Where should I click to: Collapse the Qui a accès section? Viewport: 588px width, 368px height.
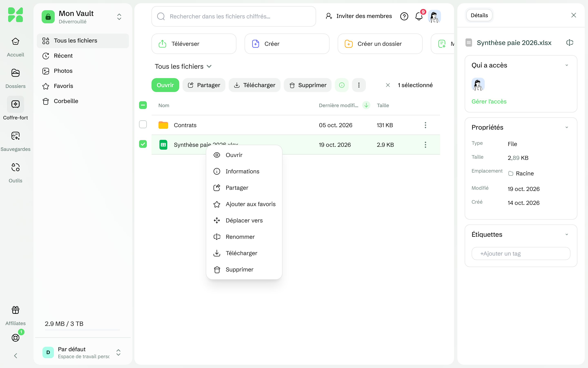(567, 65)
